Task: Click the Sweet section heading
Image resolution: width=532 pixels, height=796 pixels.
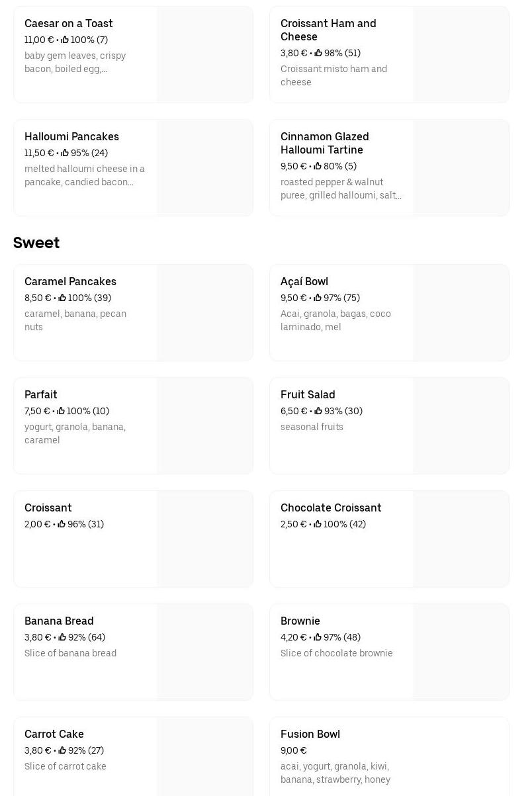Action: tap(36, 243)
